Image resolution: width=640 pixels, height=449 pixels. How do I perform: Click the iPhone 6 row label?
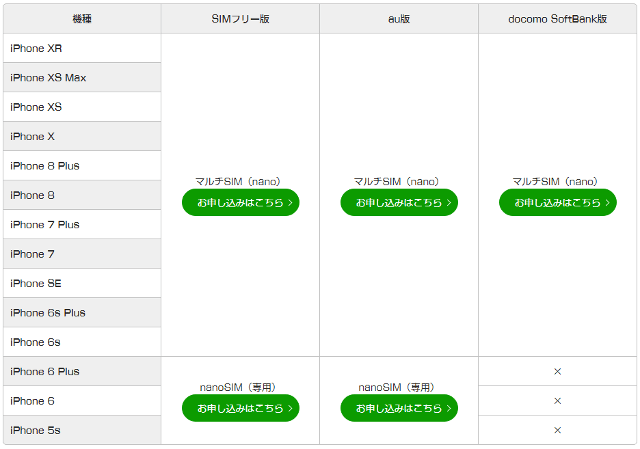(x=32, y=401)
